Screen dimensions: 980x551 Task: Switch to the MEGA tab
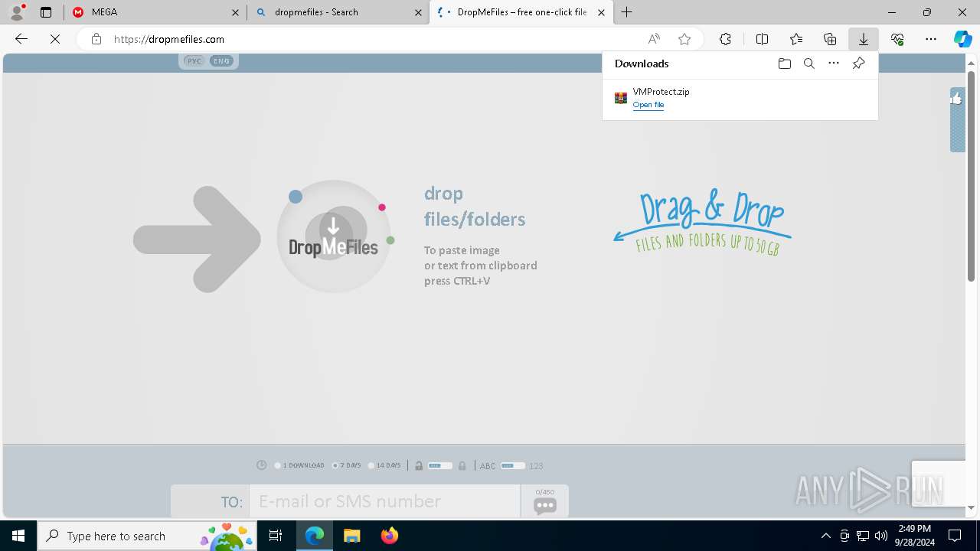pyautogui.click(x=156, y=12)
